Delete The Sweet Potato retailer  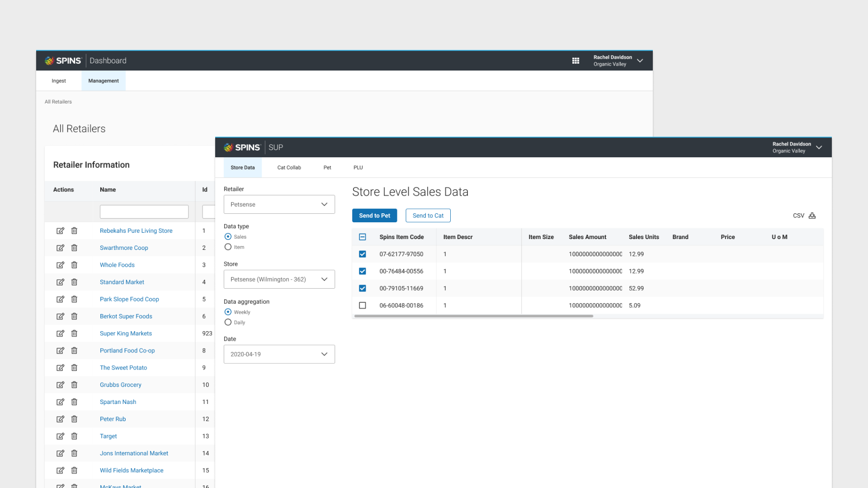74,368
